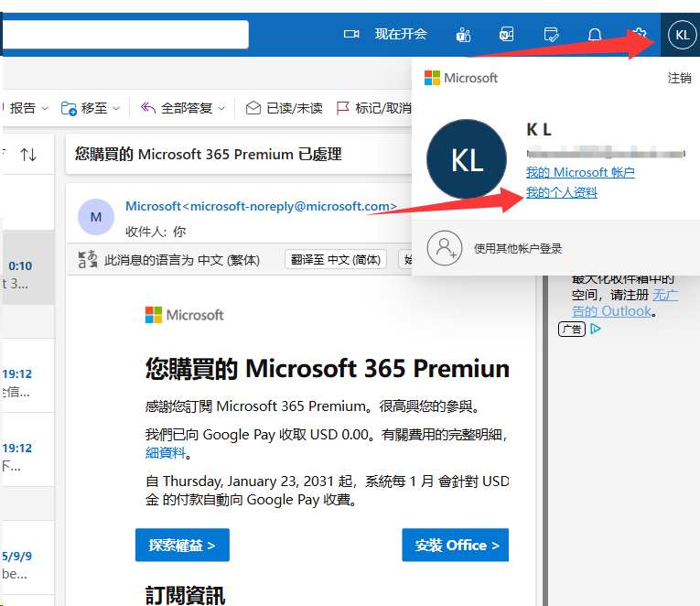
Task: Click the sort arrows in message list
Action: pyautogui.click(x=28, y=155)
